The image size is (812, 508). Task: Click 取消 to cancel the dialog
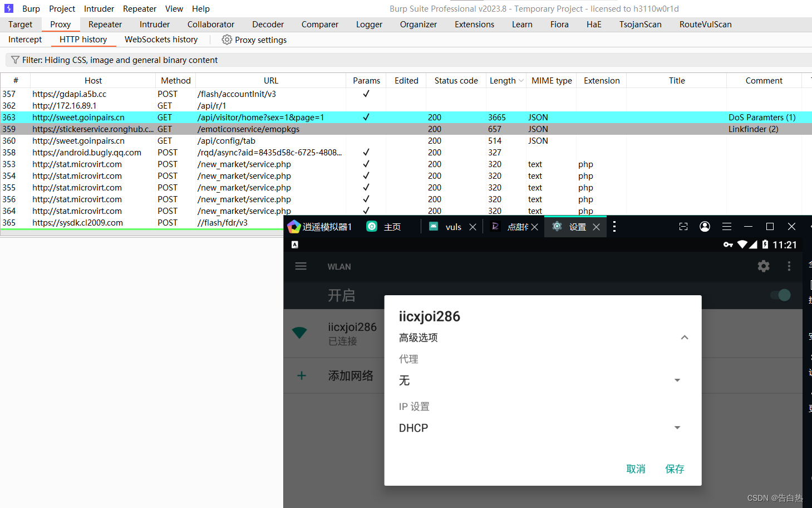636,469
